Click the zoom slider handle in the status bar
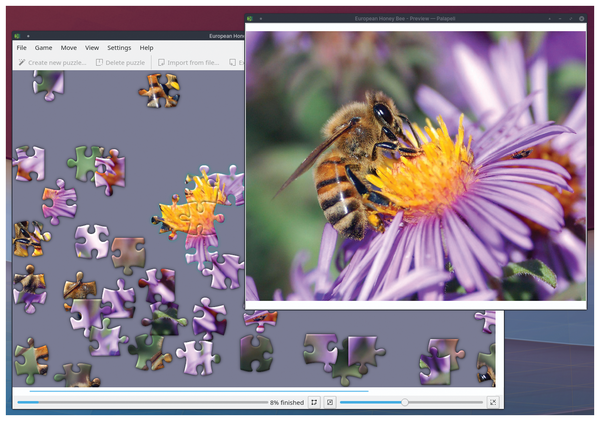Image resolution: width=600 pixels, height=421 pixels. [405, 402]
